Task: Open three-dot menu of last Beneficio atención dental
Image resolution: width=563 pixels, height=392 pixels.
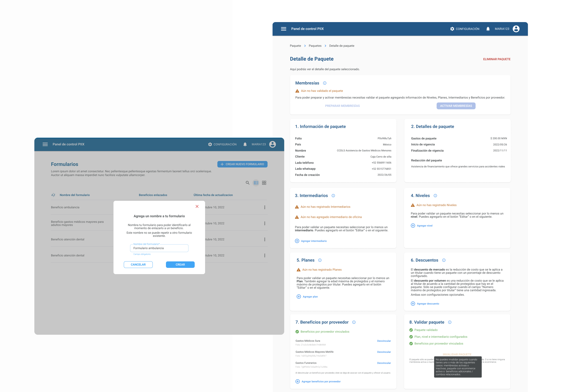Action: [265, 255]
